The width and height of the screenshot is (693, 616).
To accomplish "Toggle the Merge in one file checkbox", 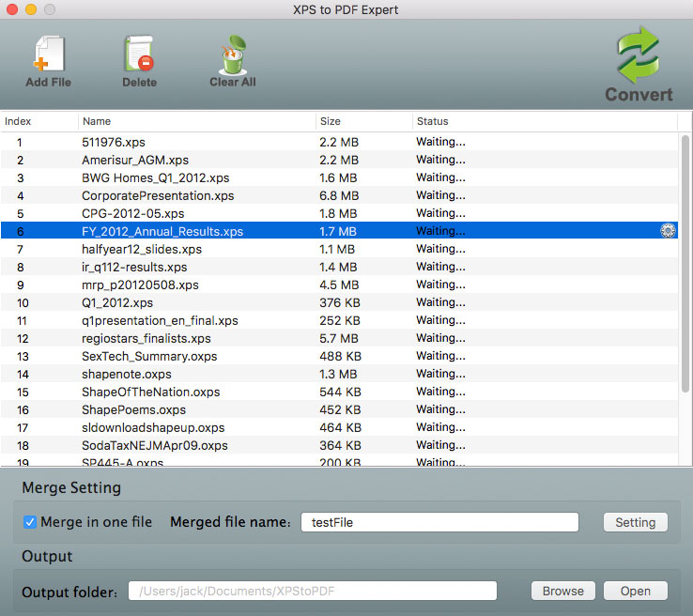I will (30, 522).
